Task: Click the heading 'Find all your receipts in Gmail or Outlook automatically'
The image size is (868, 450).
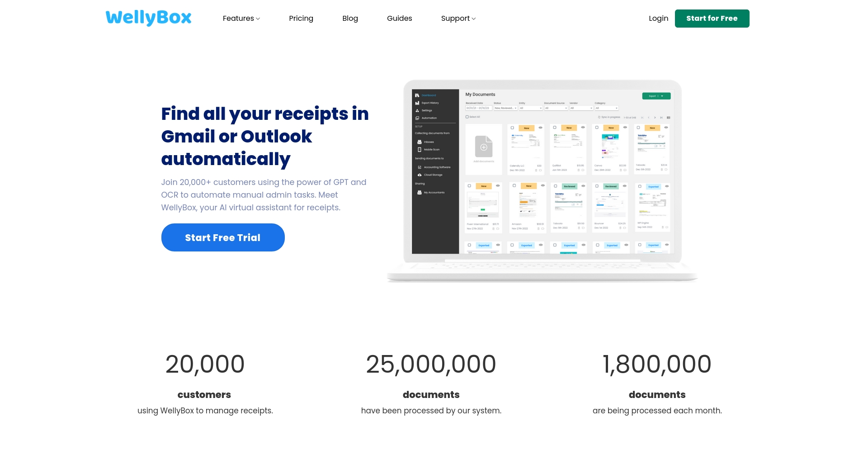Action: (265, 136)
